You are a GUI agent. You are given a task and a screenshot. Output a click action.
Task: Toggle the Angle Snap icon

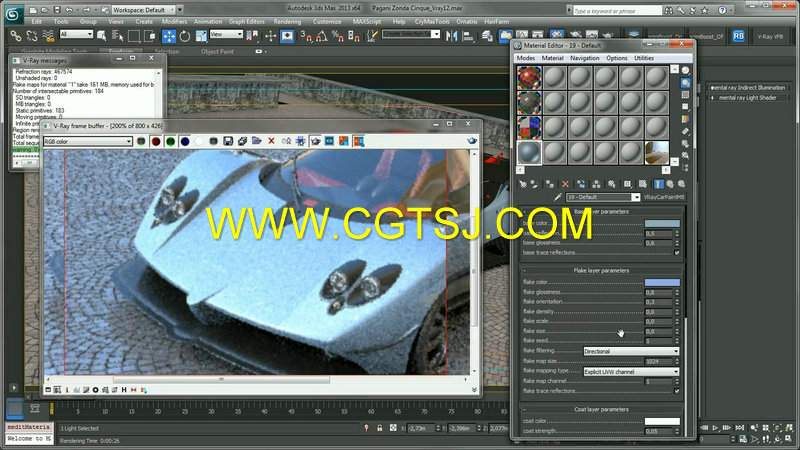pyautogui.click(x=321, y=36)
